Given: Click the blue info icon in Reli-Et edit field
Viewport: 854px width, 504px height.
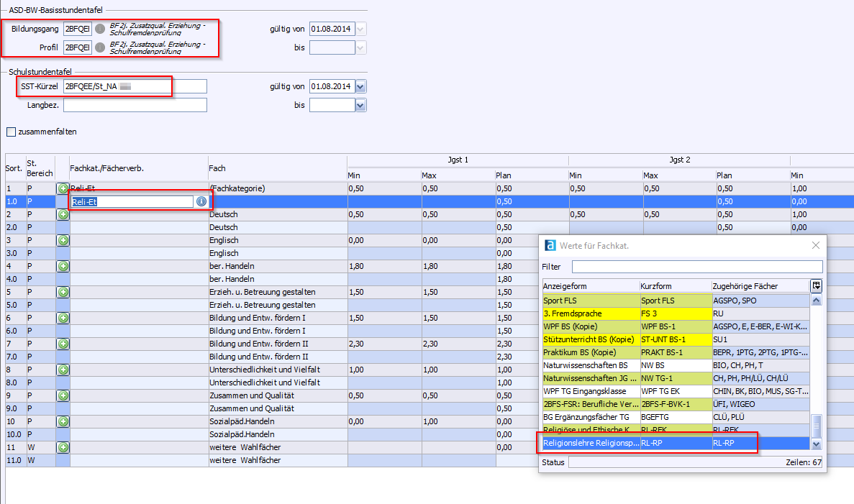Looking at the screenshot, I should click(x=201, y=202).
